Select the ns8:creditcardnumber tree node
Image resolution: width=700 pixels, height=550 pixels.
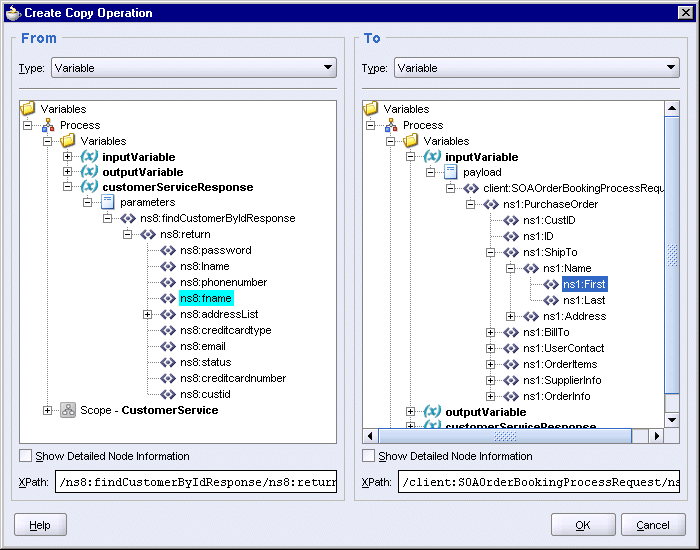(233, 379)
